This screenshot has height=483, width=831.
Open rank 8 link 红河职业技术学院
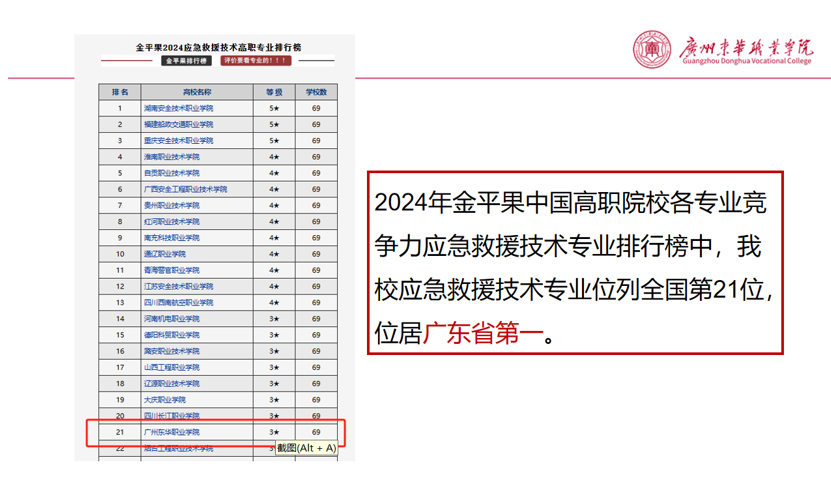[x=172, y=222]
